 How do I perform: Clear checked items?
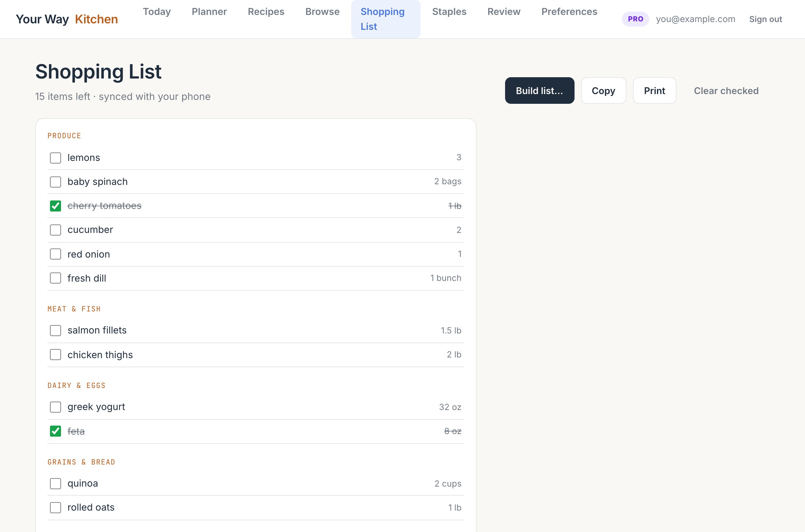pyautogui.click(x=726, y=91)
